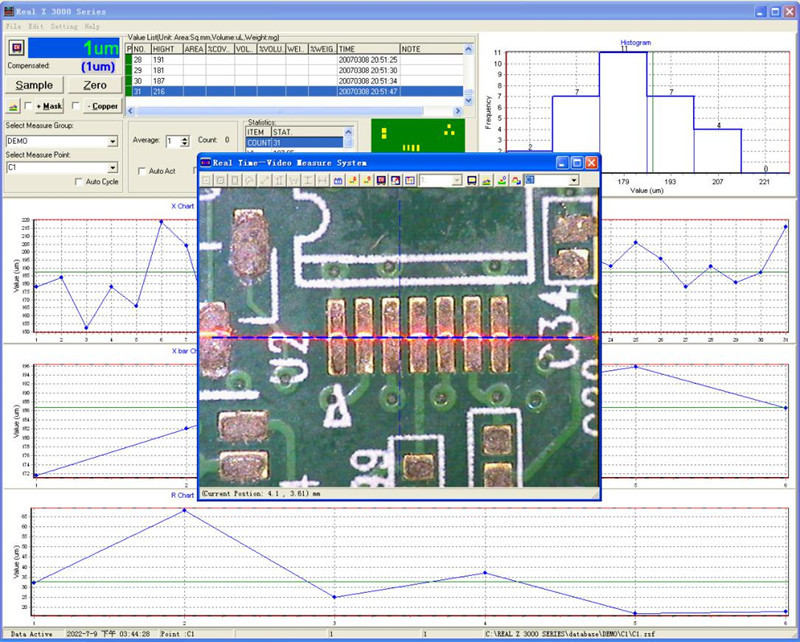Screen dimensions: 800x642
Task: Click the first grayed square tool in video toolbar
Action: click(208, 180)
